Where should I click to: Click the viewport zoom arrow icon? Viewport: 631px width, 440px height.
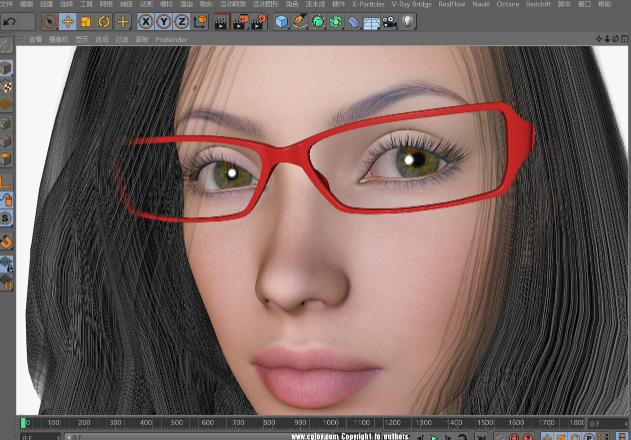tap(607, 39)
